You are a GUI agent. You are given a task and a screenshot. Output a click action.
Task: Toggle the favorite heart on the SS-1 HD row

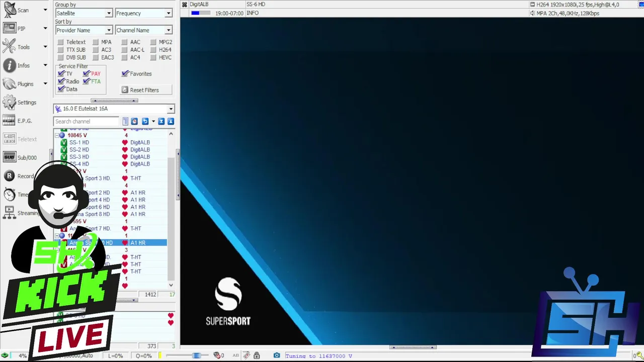(x=125, y=142)
